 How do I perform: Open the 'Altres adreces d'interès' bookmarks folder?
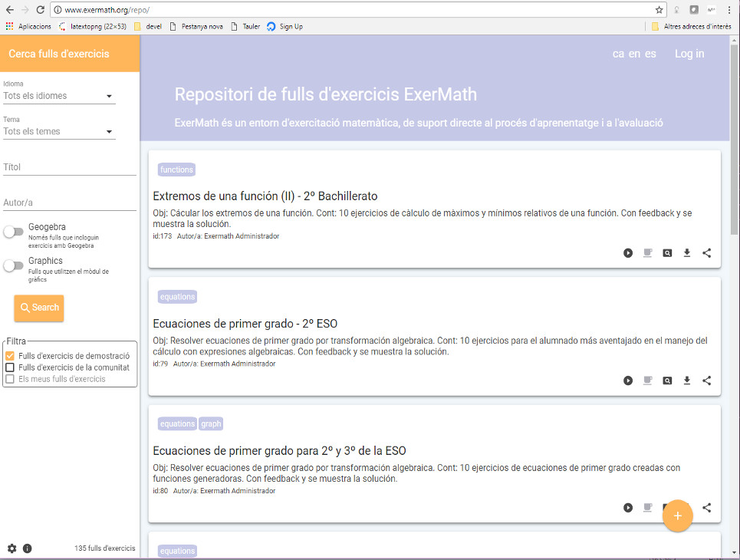pos(692,26)
